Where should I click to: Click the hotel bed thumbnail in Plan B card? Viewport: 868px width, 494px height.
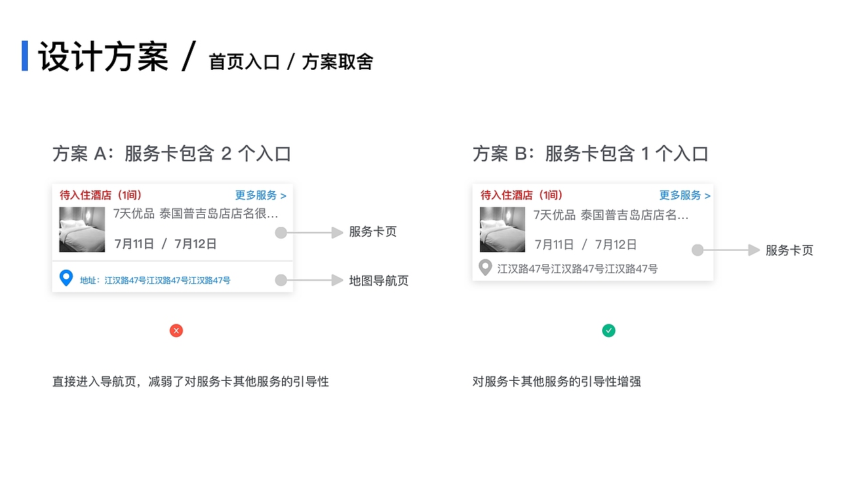502,230
